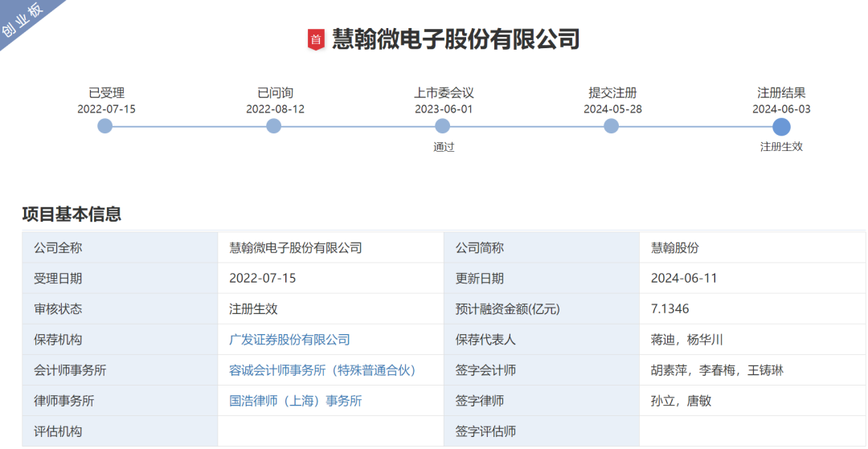Click the company full name value in the table
The width and height of the screenshot is (868, 449).
296,247
